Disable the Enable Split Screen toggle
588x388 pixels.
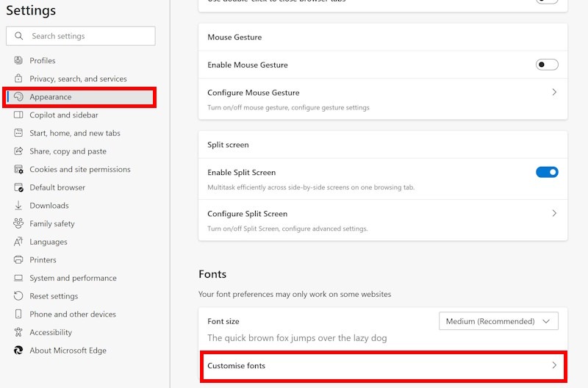coord(547,172)
